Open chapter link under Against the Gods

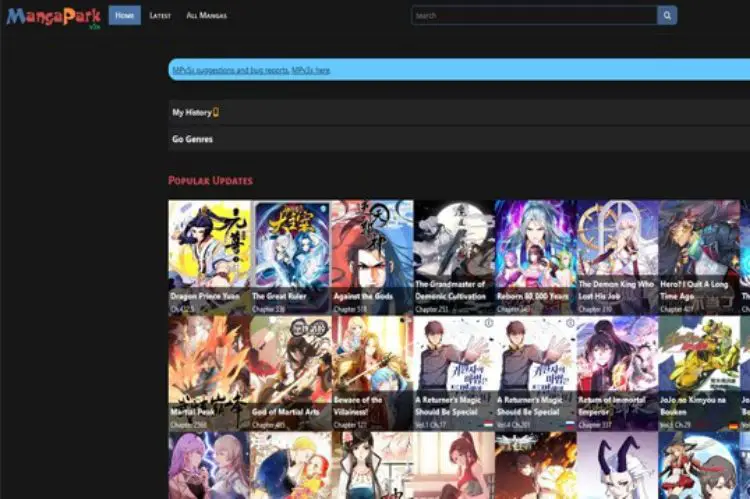351,309
